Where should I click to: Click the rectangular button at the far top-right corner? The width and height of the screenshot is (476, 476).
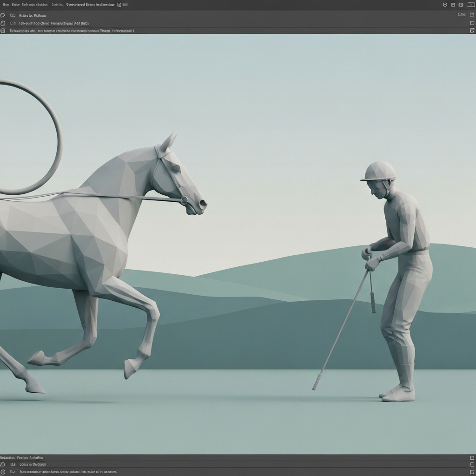[x=470, y=5]
